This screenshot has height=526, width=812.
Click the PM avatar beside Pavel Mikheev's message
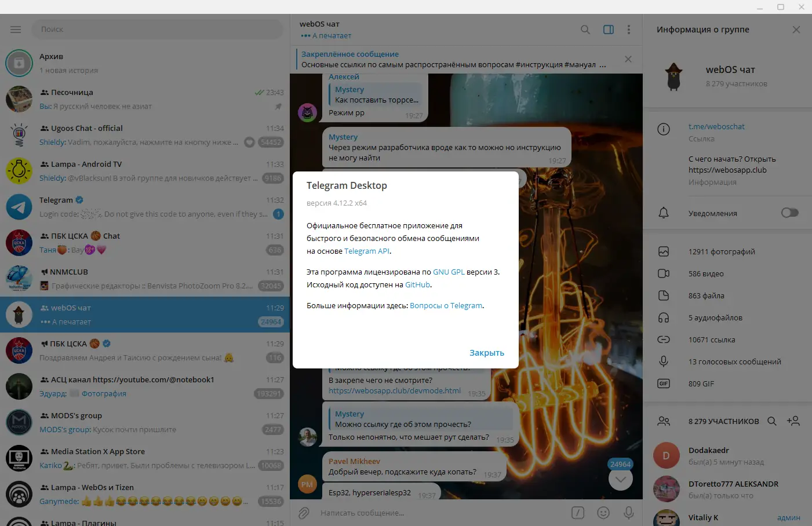[307, 484]
